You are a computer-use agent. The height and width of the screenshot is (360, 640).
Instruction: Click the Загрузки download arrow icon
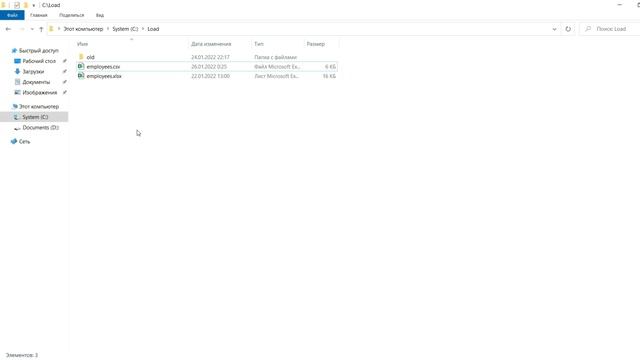coord(17,71)
